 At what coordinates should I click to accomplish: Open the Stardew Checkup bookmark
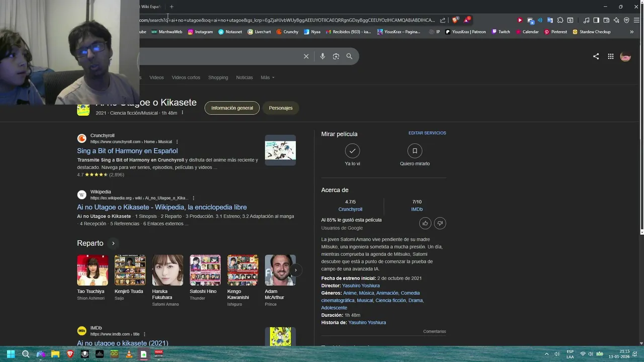pos(591,32)
